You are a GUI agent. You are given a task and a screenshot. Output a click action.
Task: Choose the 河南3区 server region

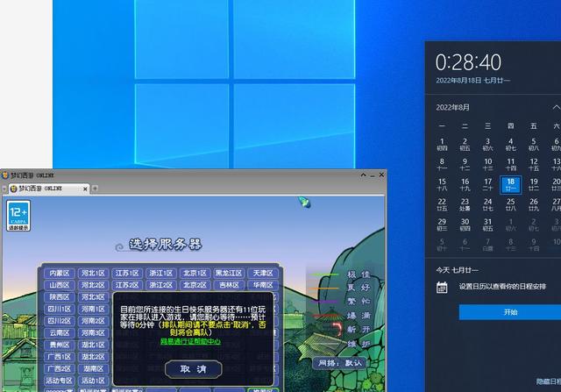point(93,333)
